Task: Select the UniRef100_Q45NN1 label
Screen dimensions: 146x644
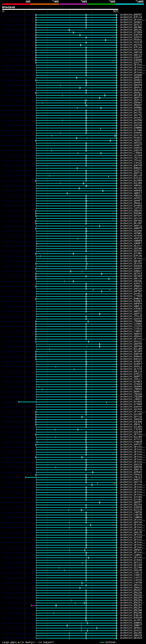Action: click(x=131, y=108)
